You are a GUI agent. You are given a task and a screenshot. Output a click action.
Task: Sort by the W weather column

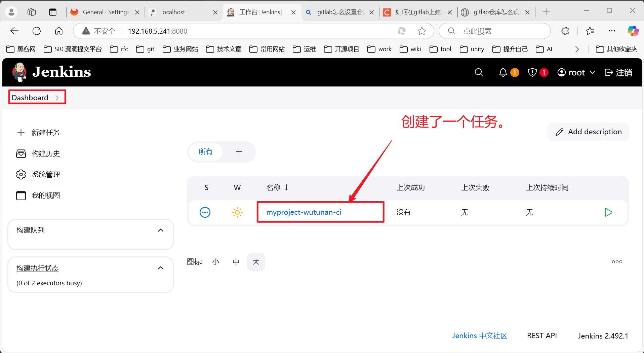click(237, 188)
